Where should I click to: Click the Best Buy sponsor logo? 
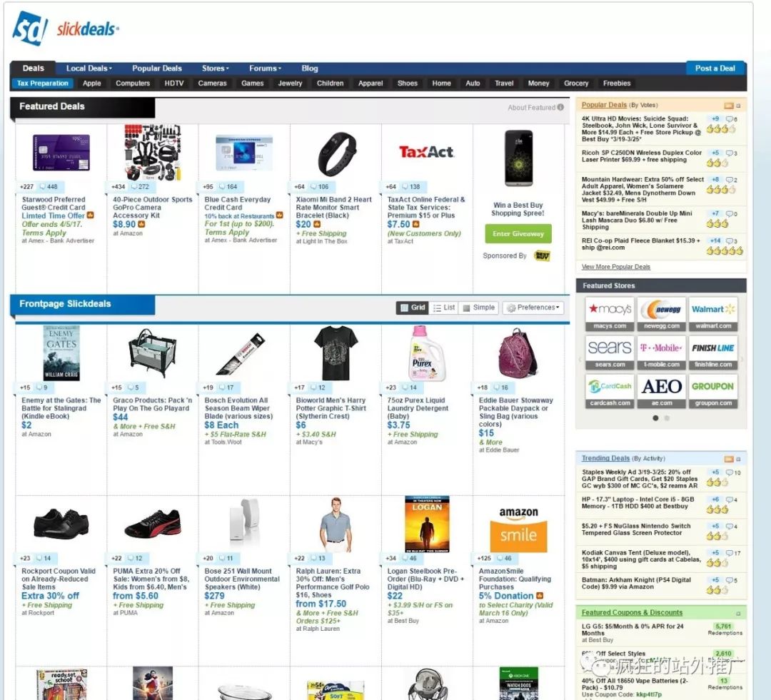542,255
